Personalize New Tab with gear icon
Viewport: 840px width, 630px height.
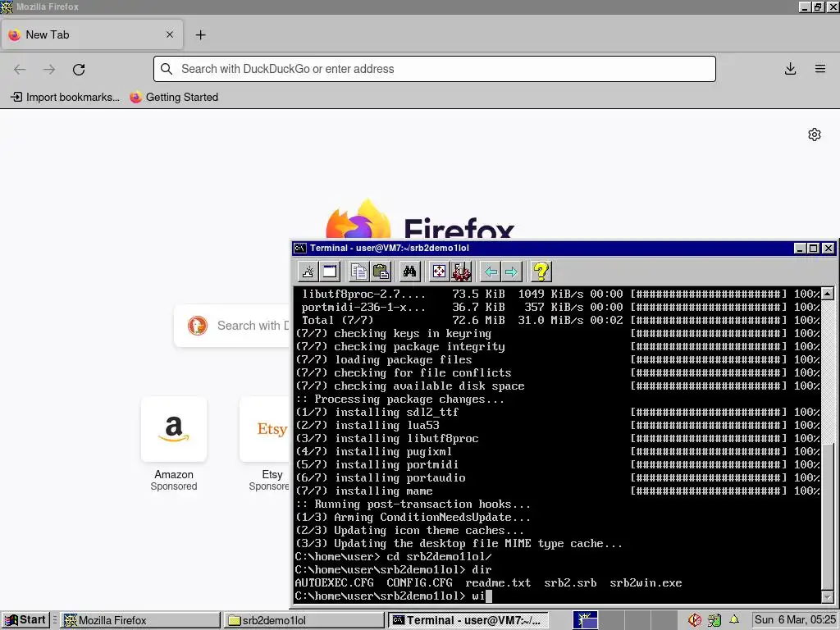[x=815, y=135]
